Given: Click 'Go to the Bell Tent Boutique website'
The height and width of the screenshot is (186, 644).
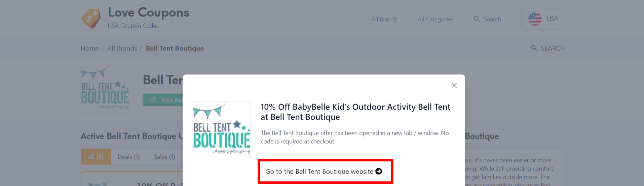Looking at the screenshot, I should [319, 172].
